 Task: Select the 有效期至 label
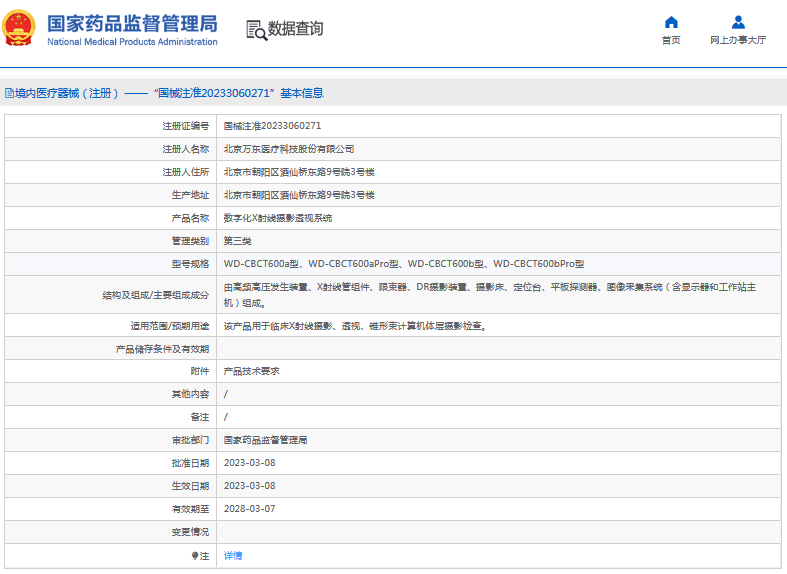(x=190, y=509)
